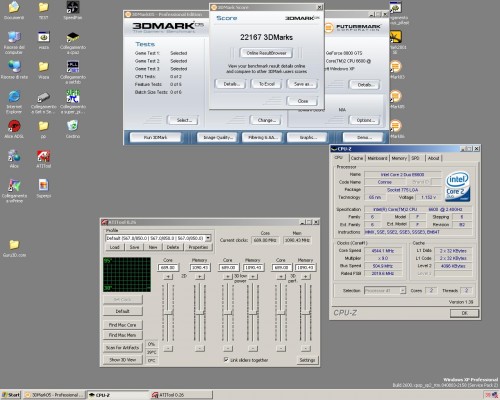Click the Run 3DMark button
The height and width of the screenshot is (400, 500).
point(155,137)
